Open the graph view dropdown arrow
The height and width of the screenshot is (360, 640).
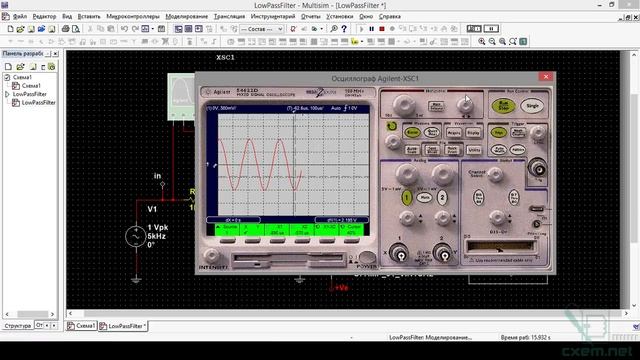tap(153, 29)
